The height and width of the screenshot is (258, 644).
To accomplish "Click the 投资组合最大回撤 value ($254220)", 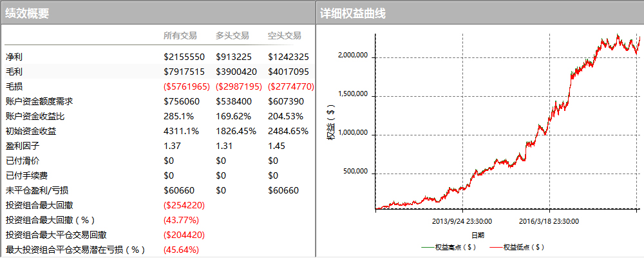I will 185,205.
